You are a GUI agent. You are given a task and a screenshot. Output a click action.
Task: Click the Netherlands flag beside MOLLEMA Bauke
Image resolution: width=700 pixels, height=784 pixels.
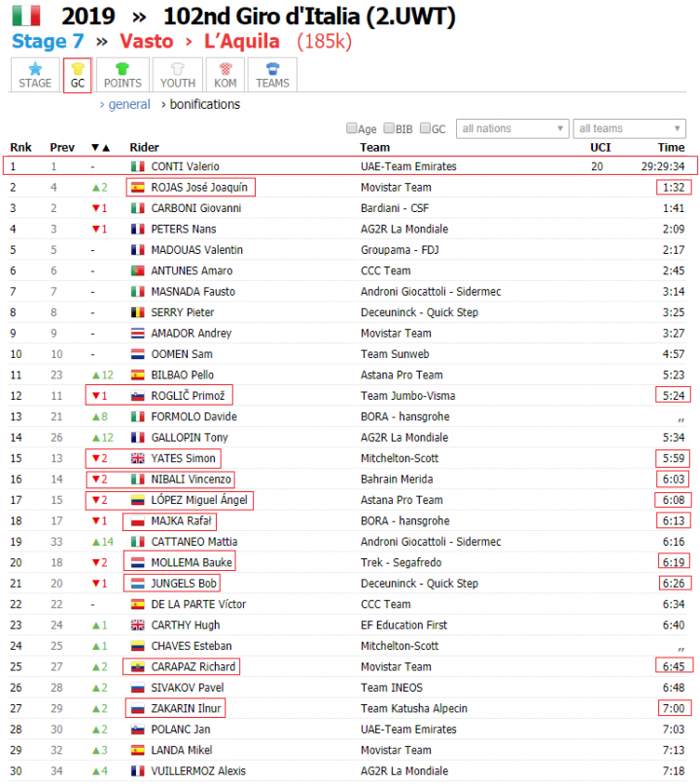coord(137,562)
